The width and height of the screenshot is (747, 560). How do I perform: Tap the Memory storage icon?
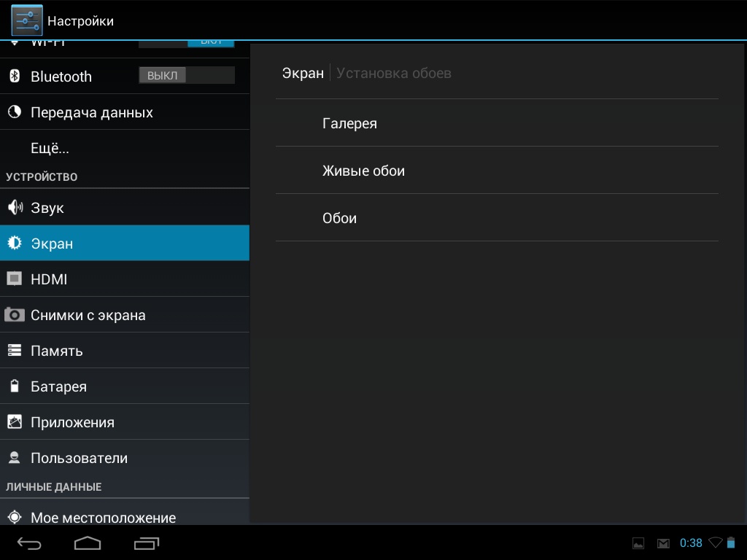coord(15,351)
